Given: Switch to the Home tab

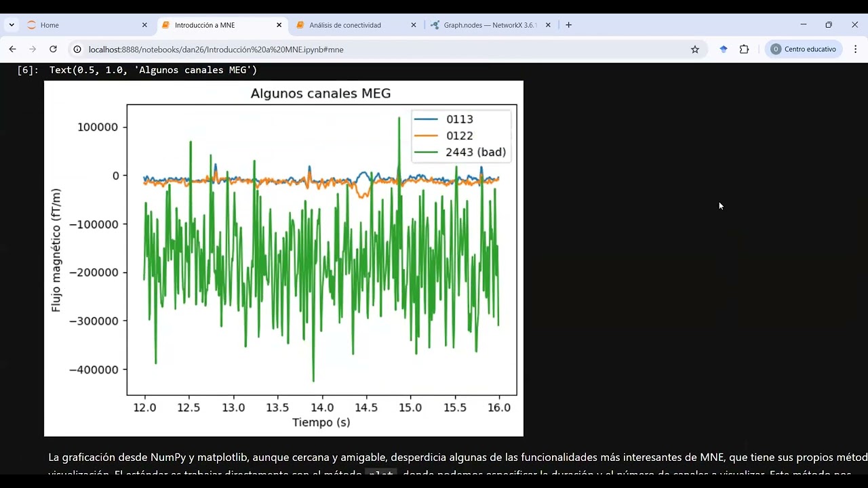Looking at the screenshot, I should [87, 25].
